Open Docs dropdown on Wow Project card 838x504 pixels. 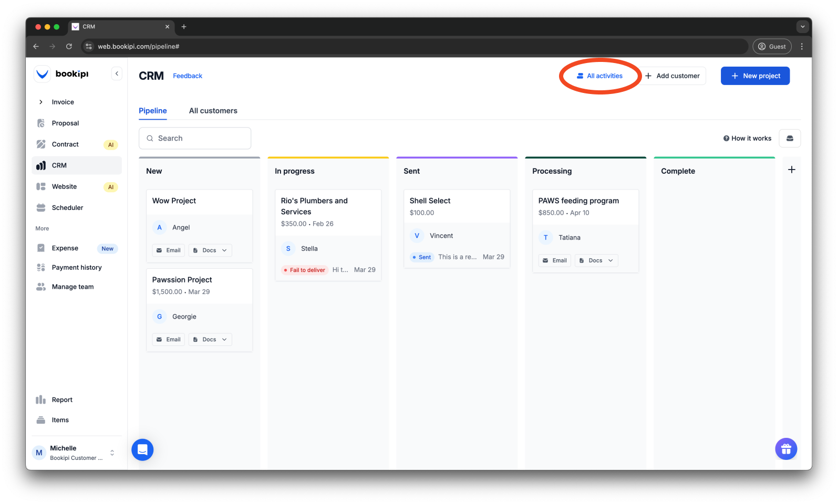click(210, 250)
